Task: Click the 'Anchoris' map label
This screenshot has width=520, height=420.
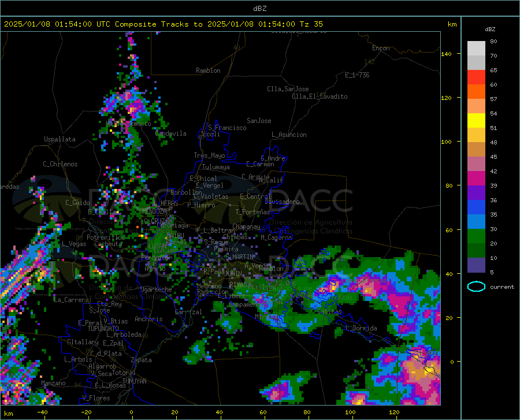Action: (x=148, y=319)
